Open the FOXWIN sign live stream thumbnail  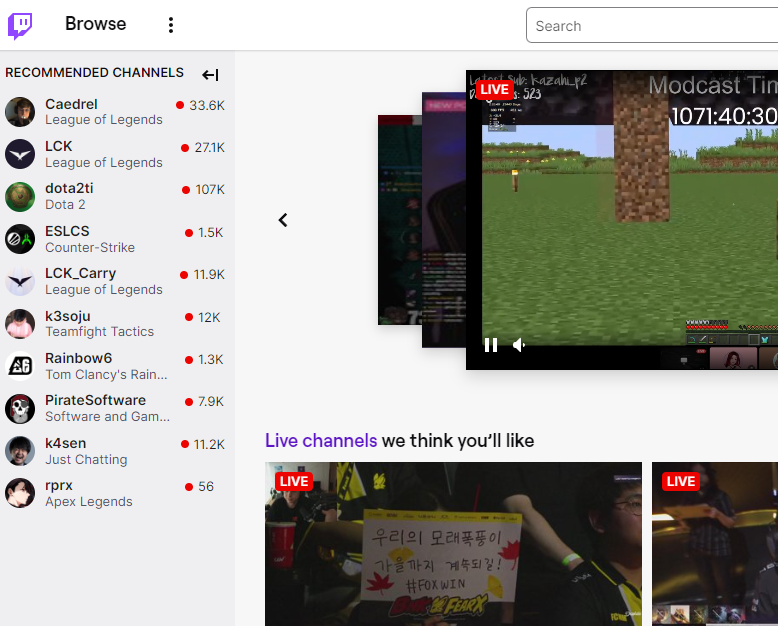click(453, 543)
